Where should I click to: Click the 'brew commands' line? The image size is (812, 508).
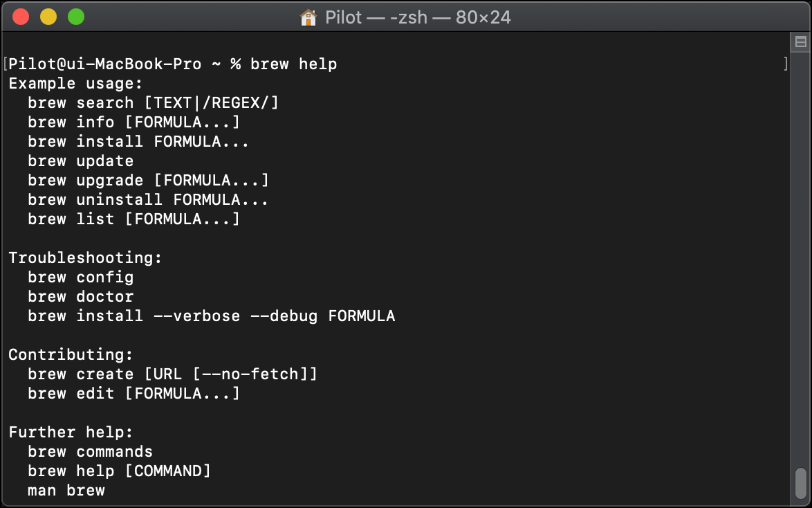tap(90, 451)
